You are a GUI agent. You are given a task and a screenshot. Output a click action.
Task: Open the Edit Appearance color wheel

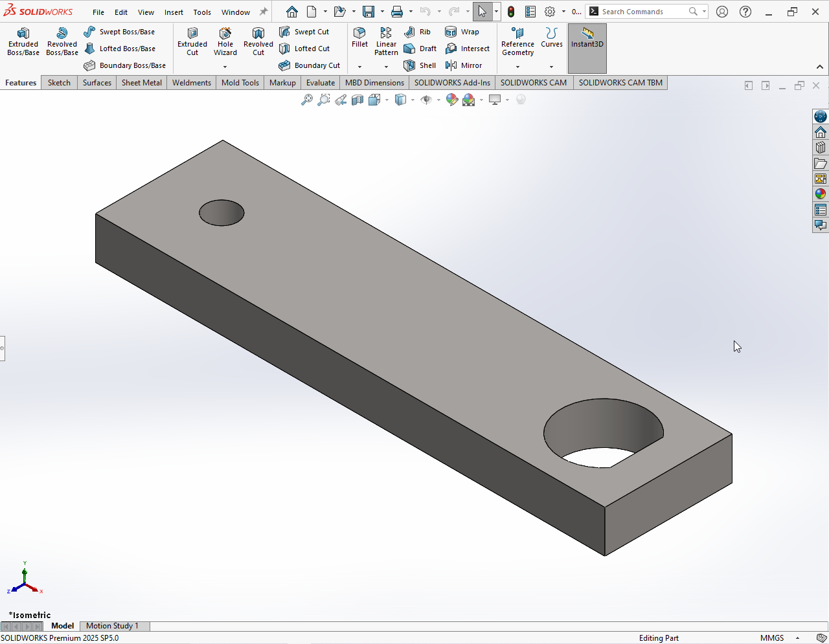(x=451, y=100)
